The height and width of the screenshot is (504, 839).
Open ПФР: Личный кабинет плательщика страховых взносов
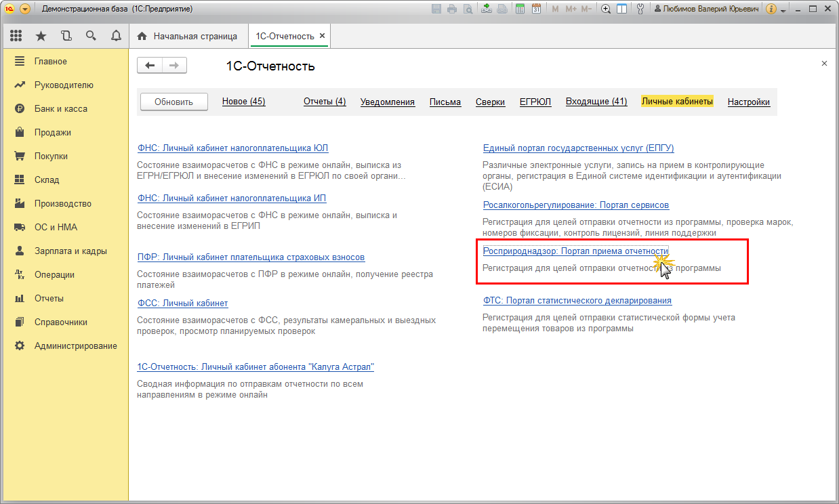tap(251, 257)
